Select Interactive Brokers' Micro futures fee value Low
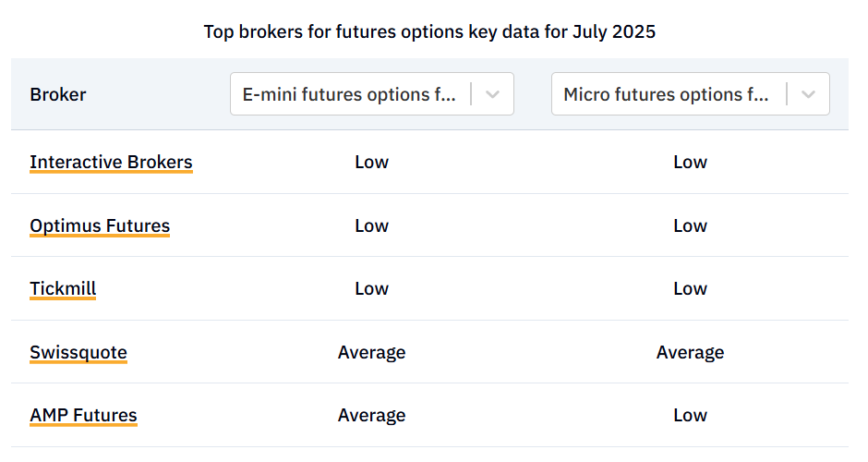Screen dimensions: 868x462 (690, 163)
